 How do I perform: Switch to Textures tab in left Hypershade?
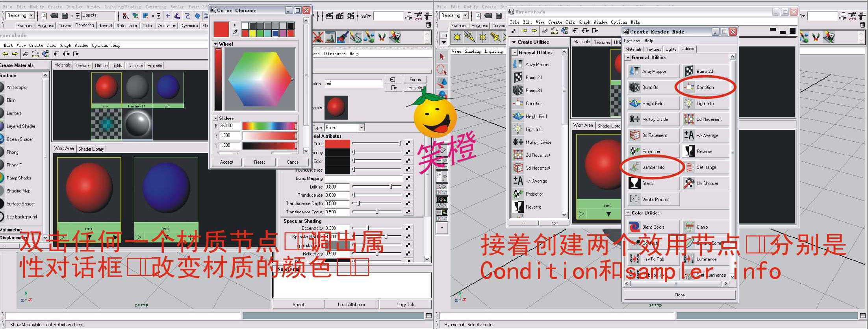click(x=83, y=66)
